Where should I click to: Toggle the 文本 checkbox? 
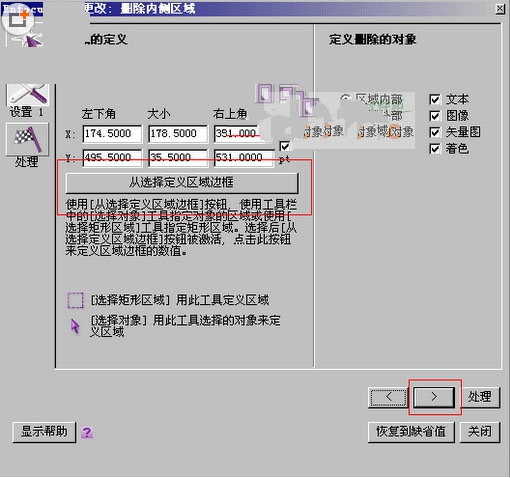click(435, 99)
